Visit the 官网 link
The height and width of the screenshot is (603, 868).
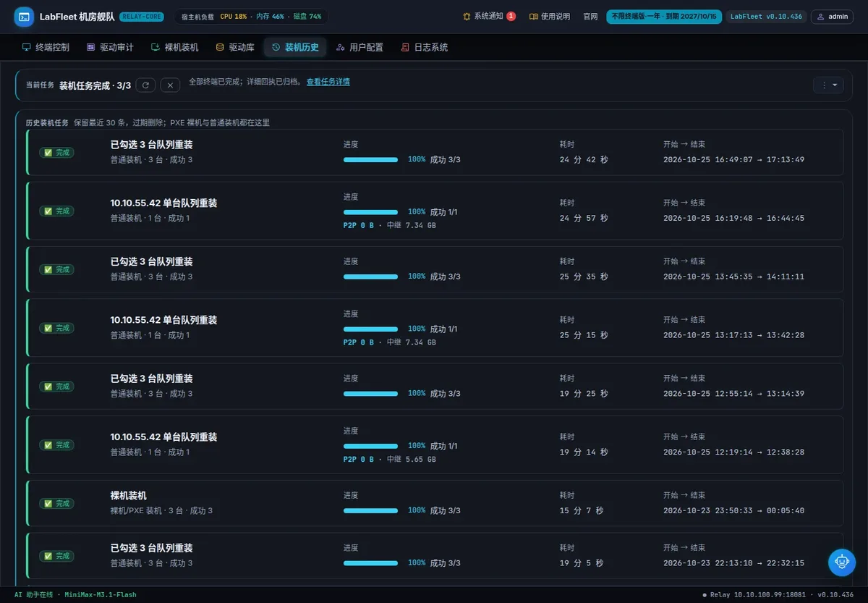pyautogui.click(x=590, y=17)
